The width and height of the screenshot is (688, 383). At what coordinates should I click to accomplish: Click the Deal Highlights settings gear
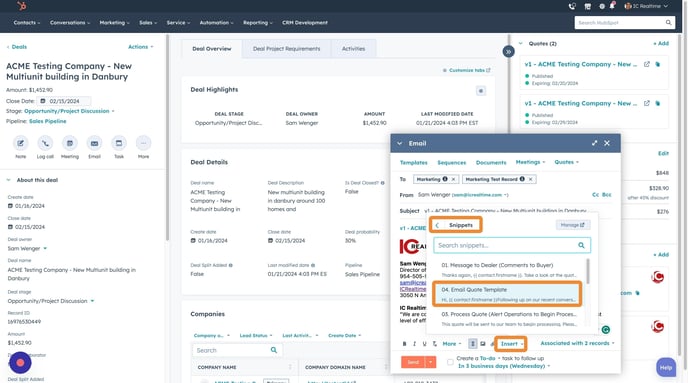pos(481,91)
